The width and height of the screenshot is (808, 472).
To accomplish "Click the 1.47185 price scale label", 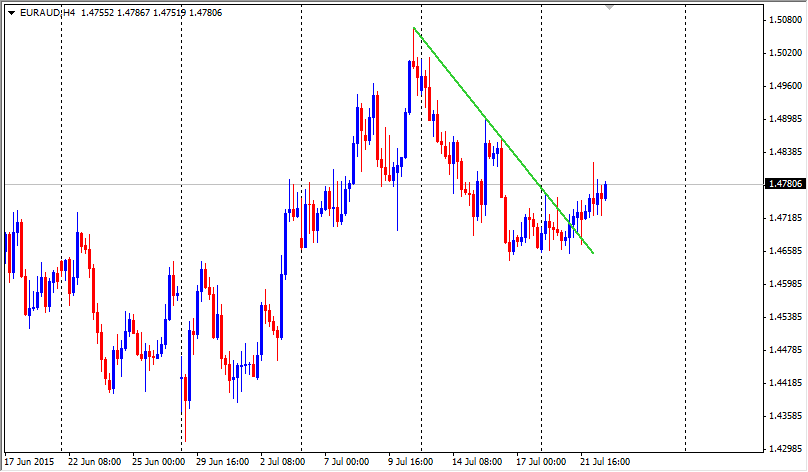I will tap(785, 217).
